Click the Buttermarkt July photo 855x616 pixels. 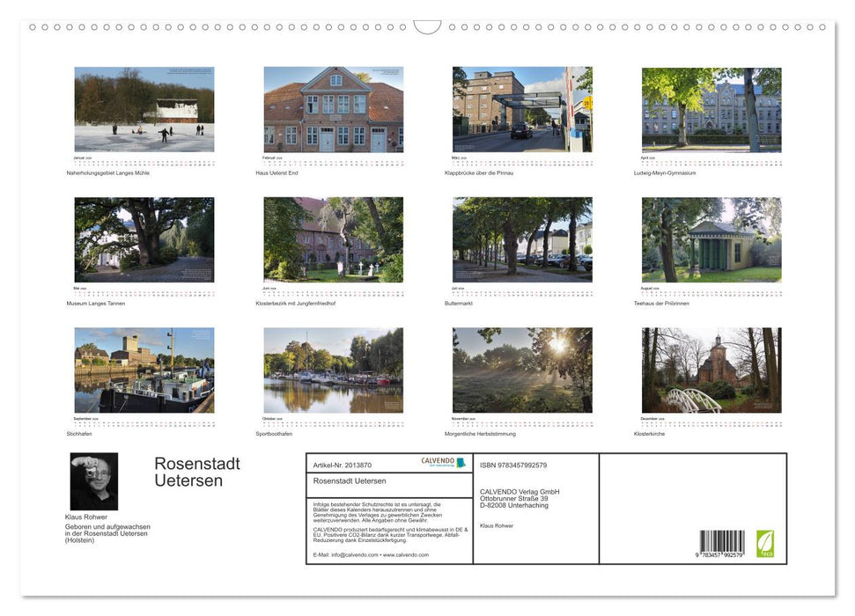[x=522, y=238]
